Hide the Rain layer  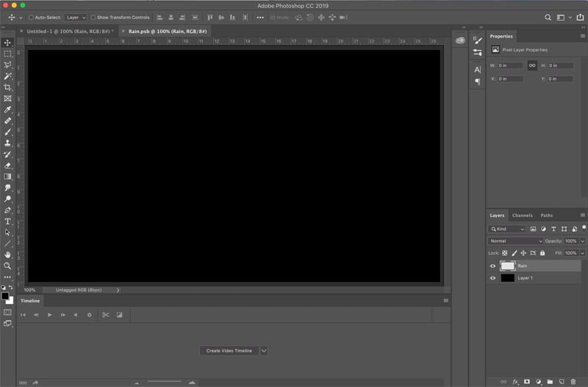coord(492,266)
